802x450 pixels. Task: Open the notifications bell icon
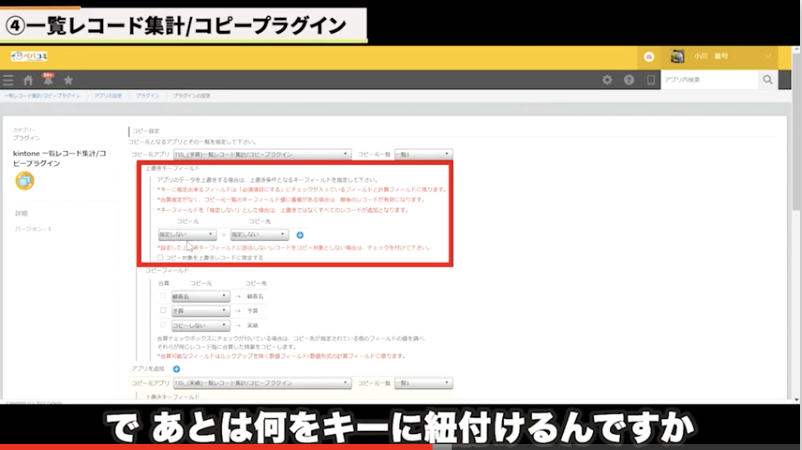click(47, 80)
